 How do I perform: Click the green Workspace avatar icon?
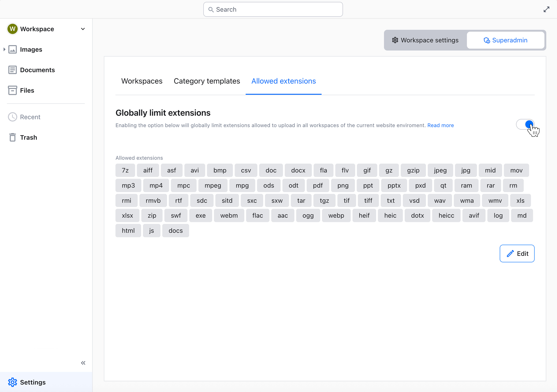(x=13, y=29)
